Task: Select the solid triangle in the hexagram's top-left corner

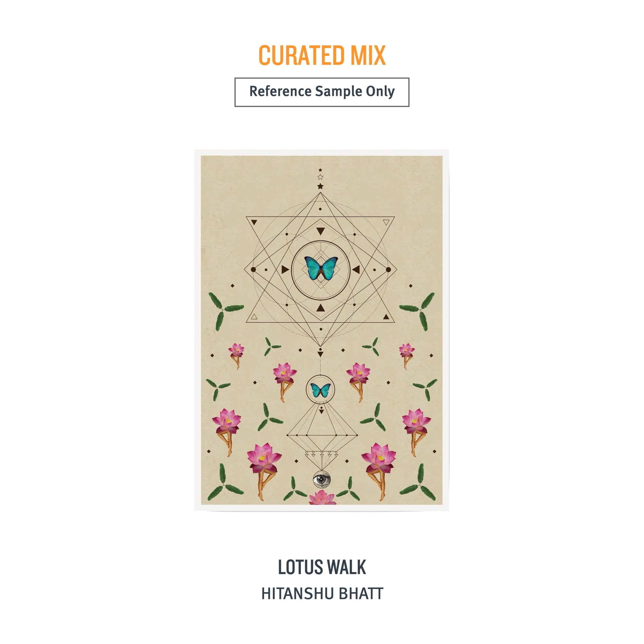Action: 254,222
